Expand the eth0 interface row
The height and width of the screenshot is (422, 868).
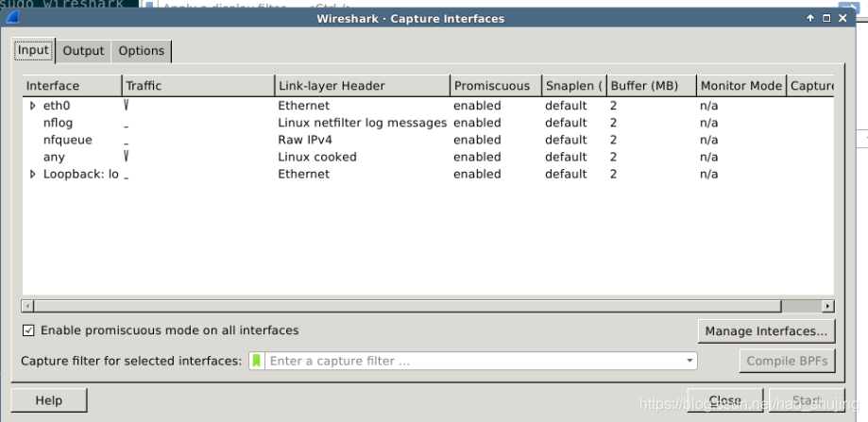coord(32,106)
